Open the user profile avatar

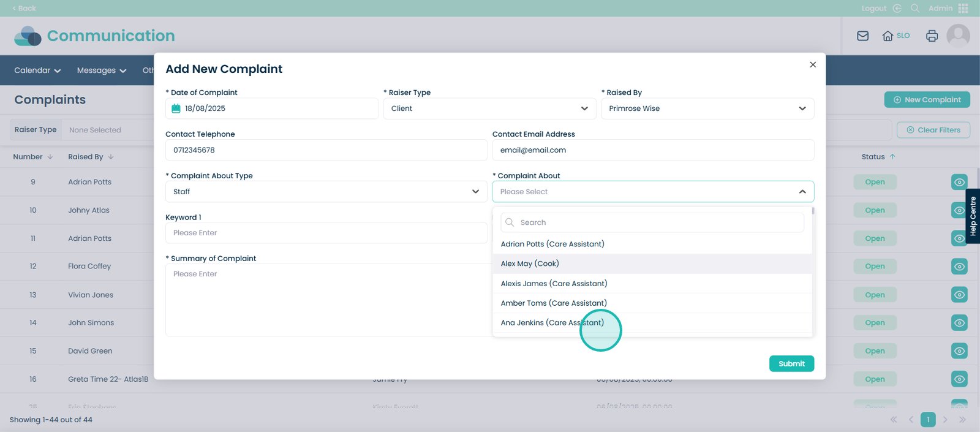click(x=958, y=36)
